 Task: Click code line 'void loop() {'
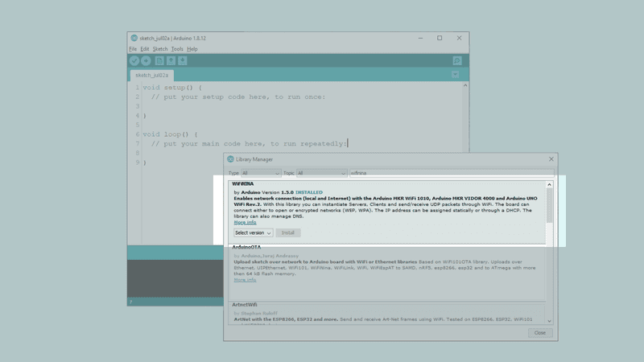(x=171, y=134)
